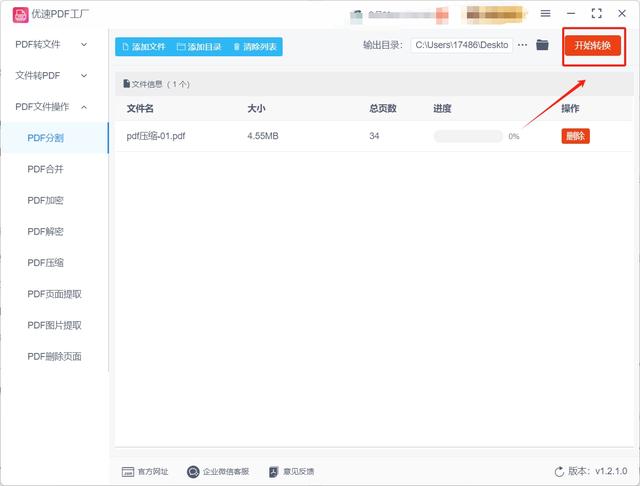This screenshot has width=640, height=486.
Task: Click the 版本: v1.2.1.0 text
Action: pos(598,471)
